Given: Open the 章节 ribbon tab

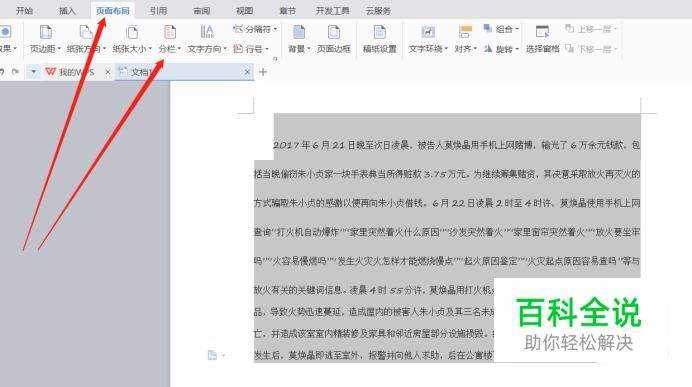Looking at the screenshot, I should point(287,11).
